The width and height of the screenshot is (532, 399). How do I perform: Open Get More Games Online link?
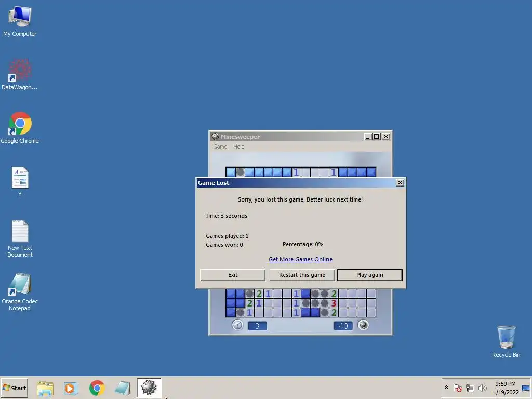300,259
